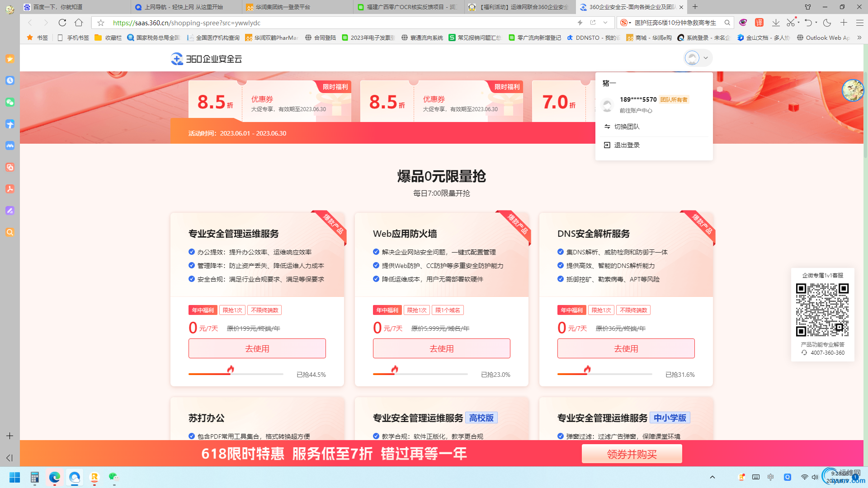
Task: Click the customer service QR code
Action: tap(822, 310)
